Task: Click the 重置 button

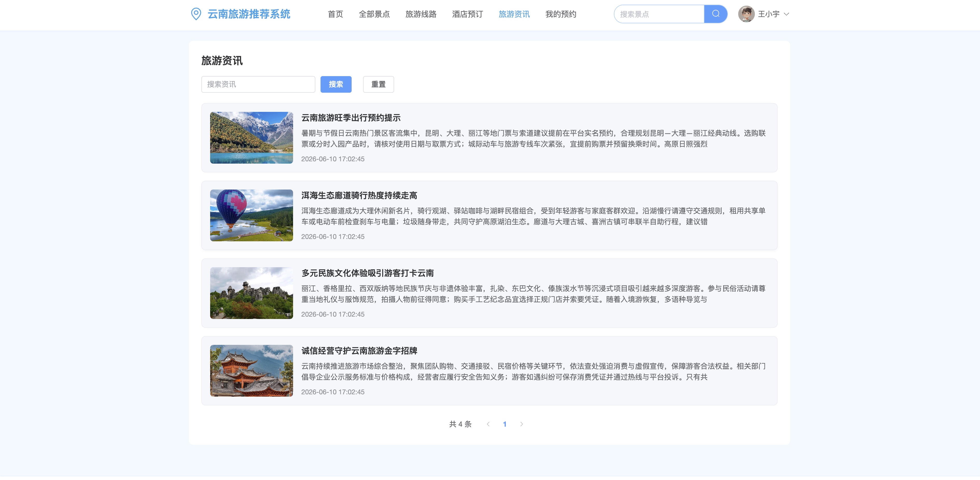Action: [379, 84]
